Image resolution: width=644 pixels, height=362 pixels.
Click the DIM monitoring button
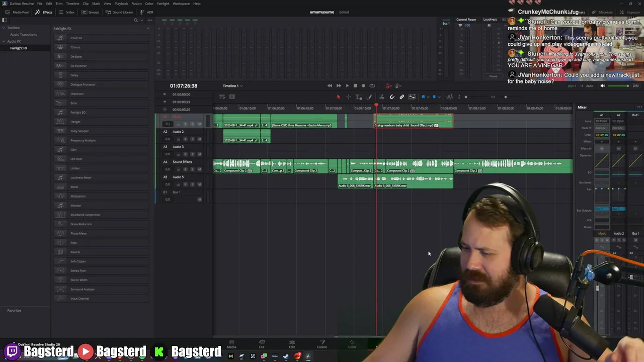(635, 86)
